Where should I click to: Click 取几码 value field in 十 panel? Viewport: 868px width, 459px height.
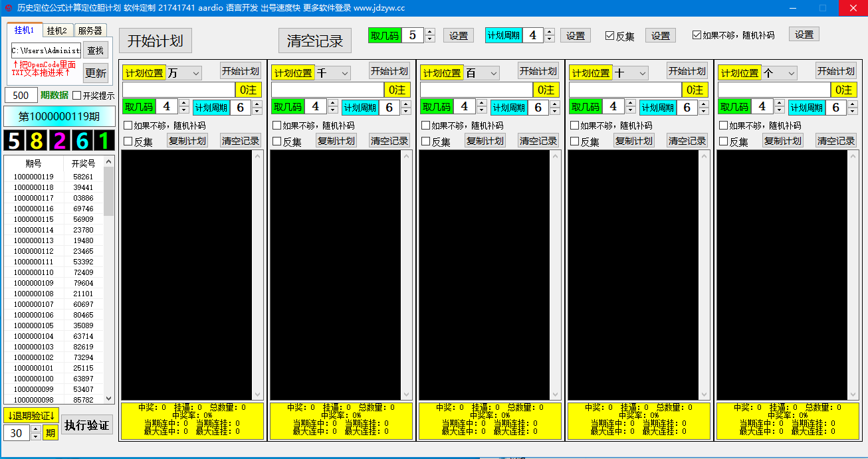coord(612,106)
